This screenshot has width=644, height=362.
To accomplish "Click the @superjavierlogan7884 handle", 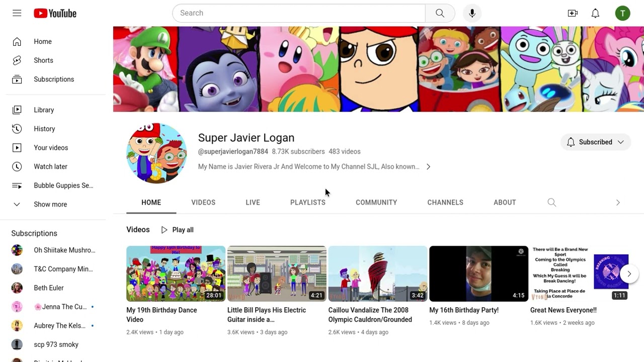I will click(x=233, y=151).
